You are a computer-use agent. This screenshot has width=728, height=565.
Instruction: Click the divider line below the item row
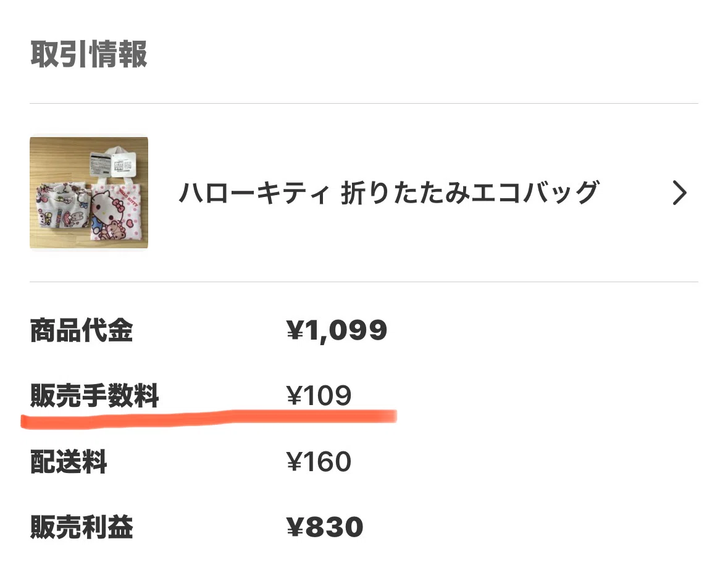tap(364, 282)
